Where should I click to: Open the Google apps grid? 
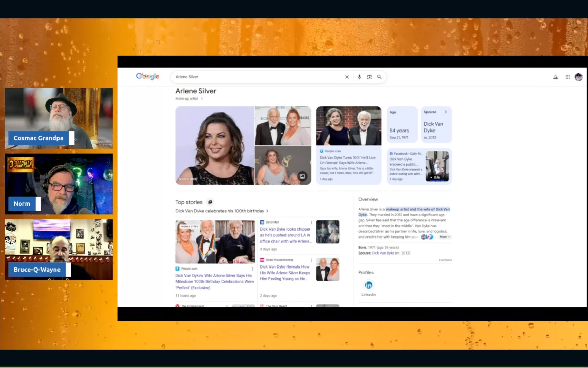tap(567, 77)
